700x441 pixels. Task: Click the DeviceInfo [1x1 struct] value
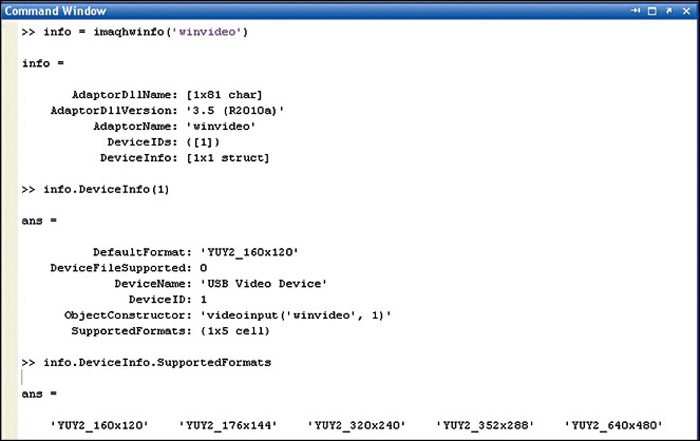pos(228,158)
